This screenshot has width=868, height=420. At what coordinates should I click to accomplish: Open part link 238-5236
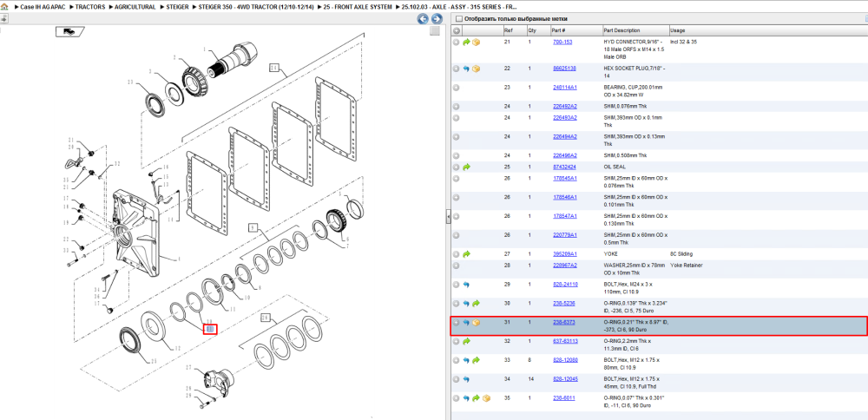tap(564, 304)
